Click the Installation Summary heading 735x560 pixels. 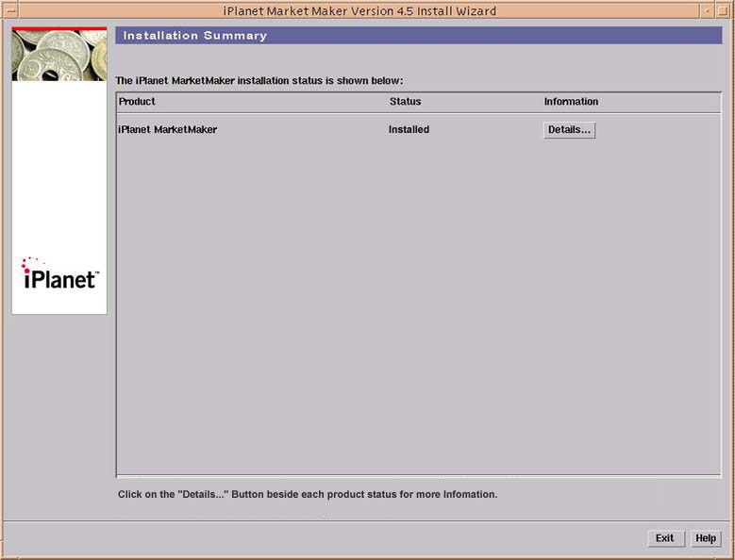pyautogui.click(x=195, y=36)
